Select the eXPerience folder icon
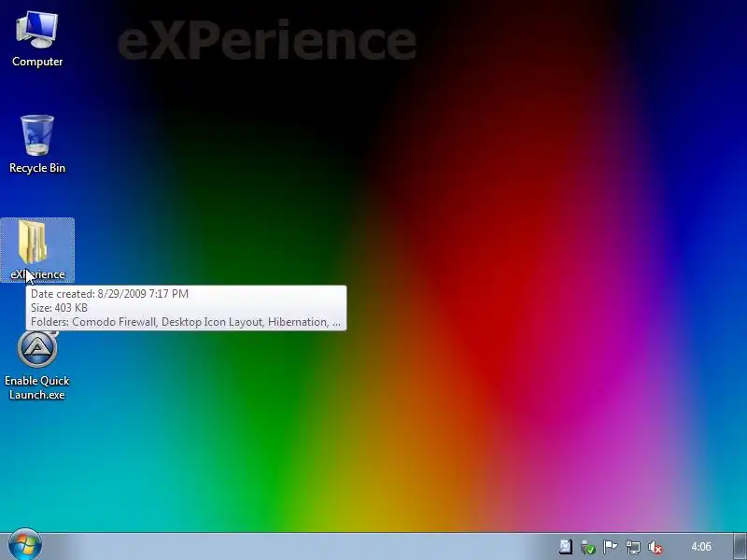This screenshot has width=747, height=560. point(37,250)
